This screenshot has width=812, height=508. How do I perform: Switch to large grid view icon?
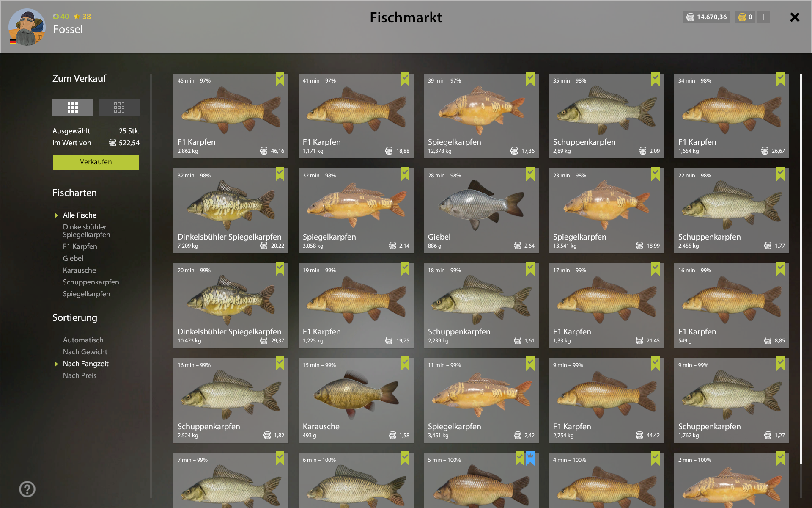tap(73, 108)
